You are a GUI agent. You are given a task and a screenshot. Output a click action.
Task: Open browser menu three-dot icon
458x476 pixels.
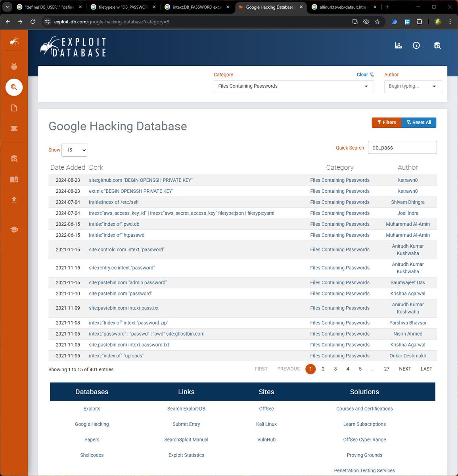pos(450,22)
